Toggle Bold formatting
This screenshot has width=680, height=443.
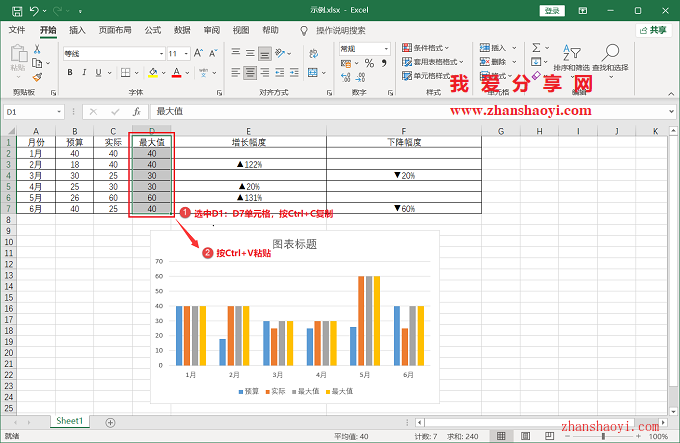(70, 72)
